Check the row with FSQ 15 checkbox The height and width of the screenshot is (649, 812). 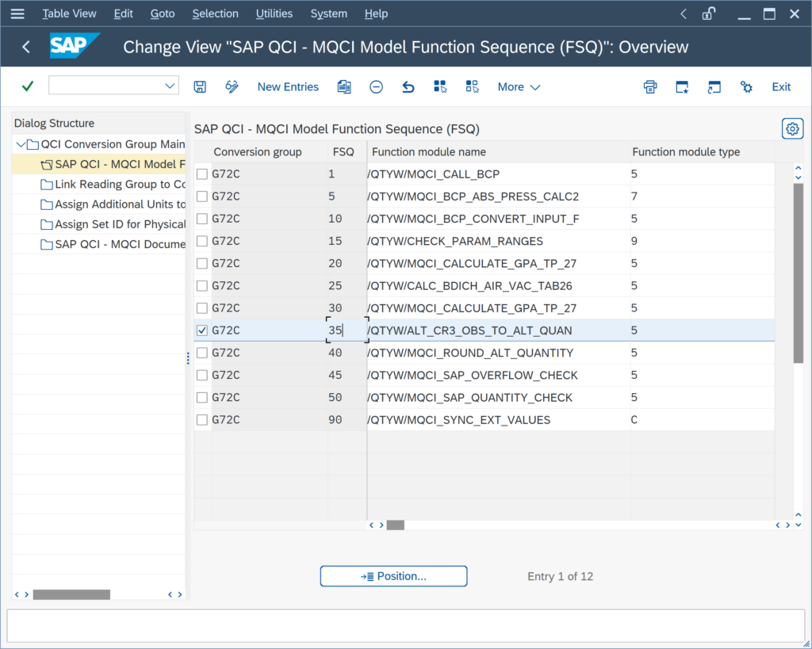pyautogui.click(x=202, y=241)
